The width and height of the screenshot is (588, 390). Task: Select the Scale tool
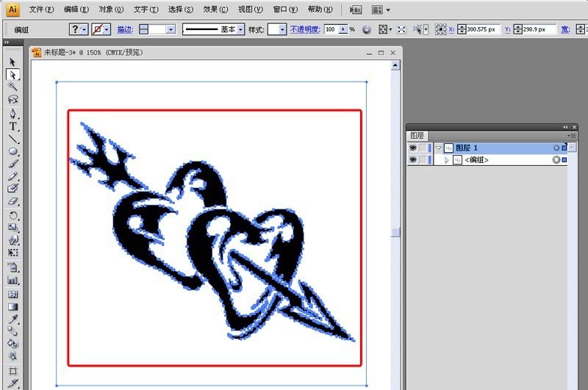[12, 228]
